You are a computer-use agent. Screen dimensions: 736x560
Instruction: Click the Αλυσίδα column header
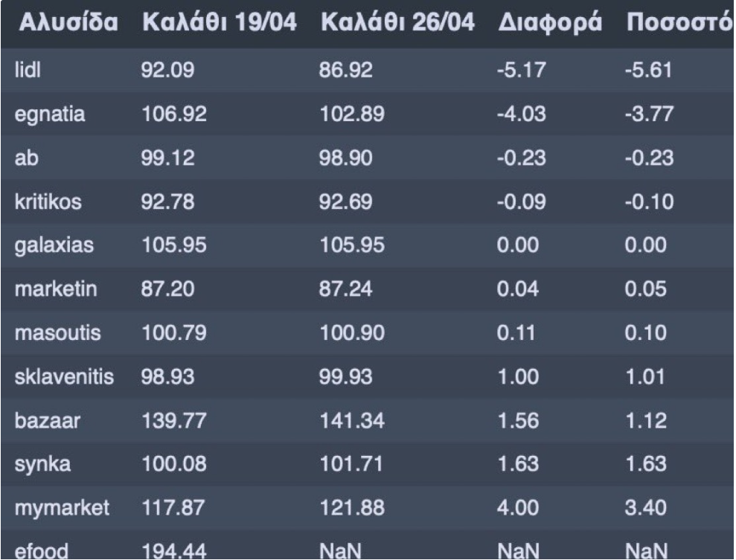point(68,22)
